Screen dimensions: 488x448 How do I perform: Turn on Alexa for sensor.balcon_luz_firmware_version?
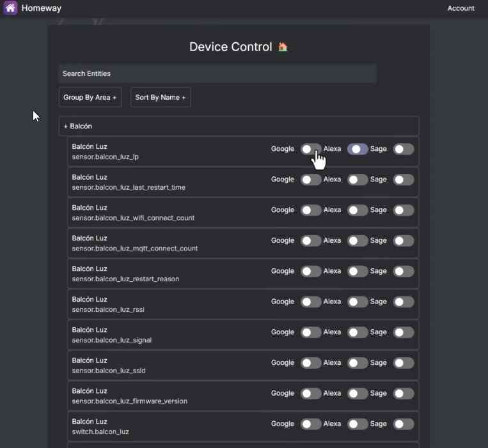coord(358,393)
